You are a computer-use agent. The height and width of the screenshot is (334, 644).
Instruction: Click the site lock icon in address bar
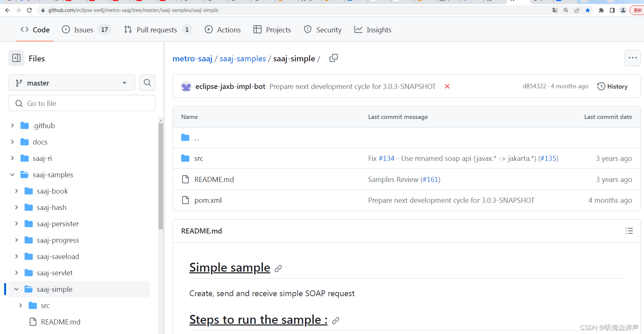pyautogui.click(x=43, y=10)
